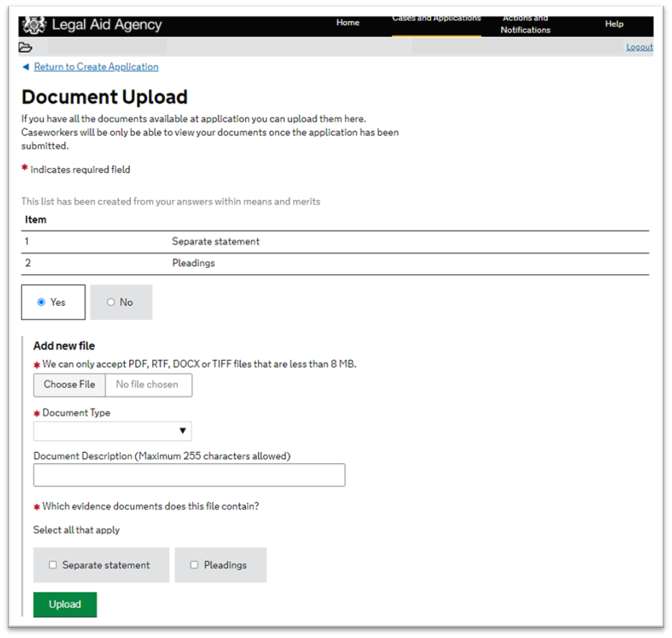
Task: Tick the Separate statement checkbox
Action: [53, 565]
